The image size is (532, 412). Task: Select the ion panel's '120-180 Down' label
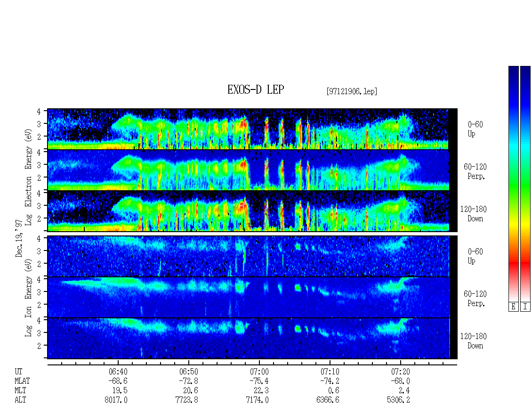coord(474,341)
